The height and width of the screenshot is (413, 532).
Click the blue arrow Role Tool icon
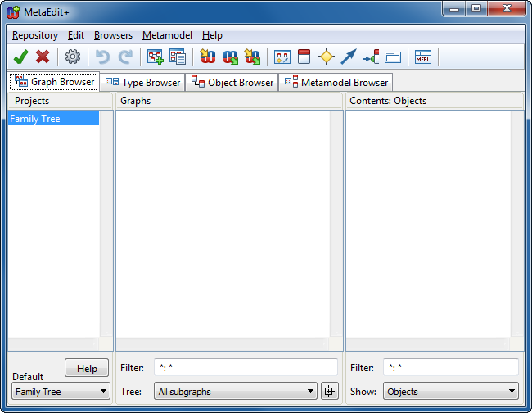point(349,57)
